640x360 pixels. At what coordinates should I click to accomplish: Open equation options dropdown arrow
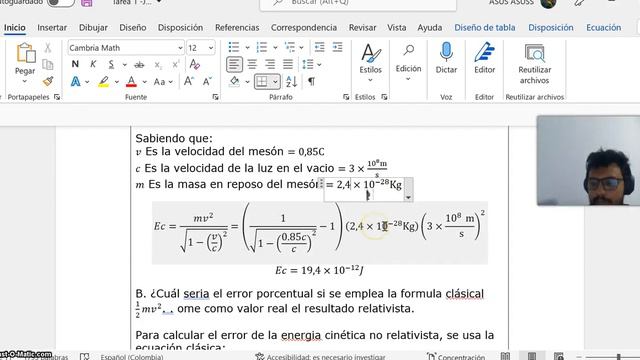(408, 198)
